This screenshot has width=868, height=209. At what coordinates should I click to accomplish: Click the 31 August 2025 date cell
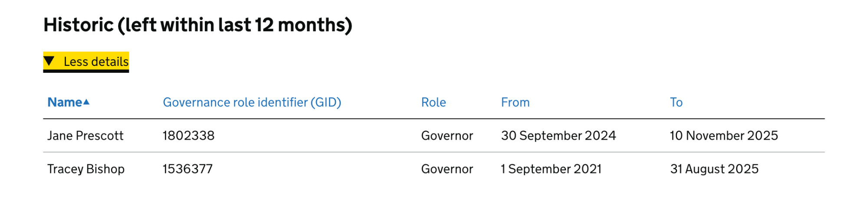[x=714, y=169]
